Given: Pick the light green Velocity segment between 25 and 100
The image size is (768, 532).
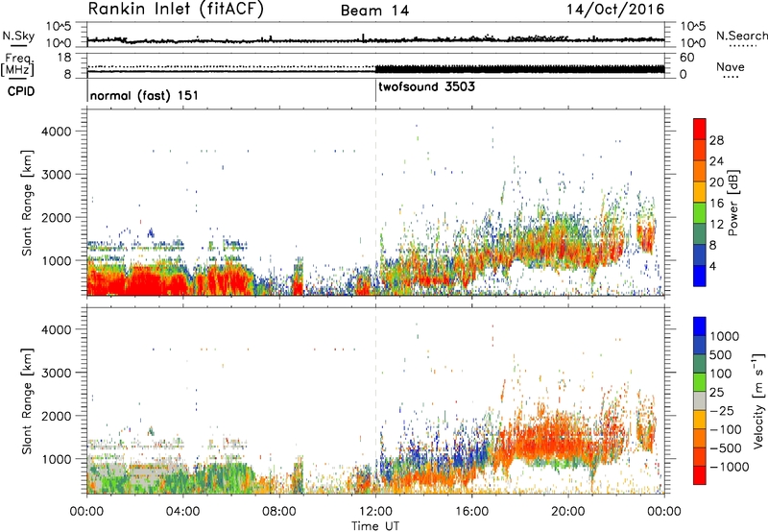Looking at the screenshot, I should 700,382.
